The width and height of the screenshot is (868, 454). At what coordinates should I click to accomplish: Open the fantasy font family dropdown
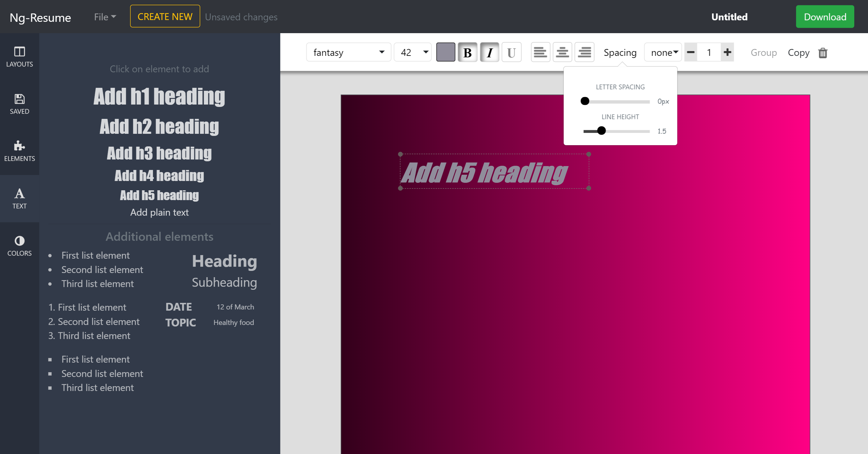[349, 52]
